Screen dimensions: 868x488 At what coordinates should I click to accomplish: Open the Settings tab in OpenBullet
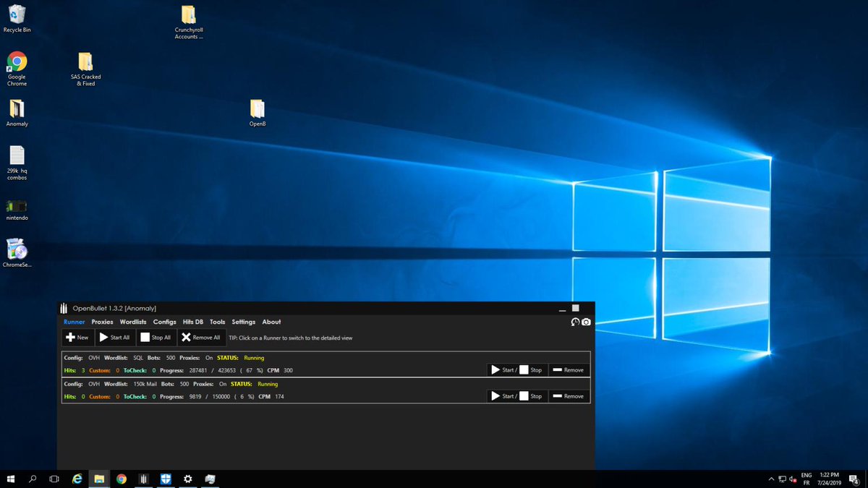pyautogui.click(x=243, y=322)
